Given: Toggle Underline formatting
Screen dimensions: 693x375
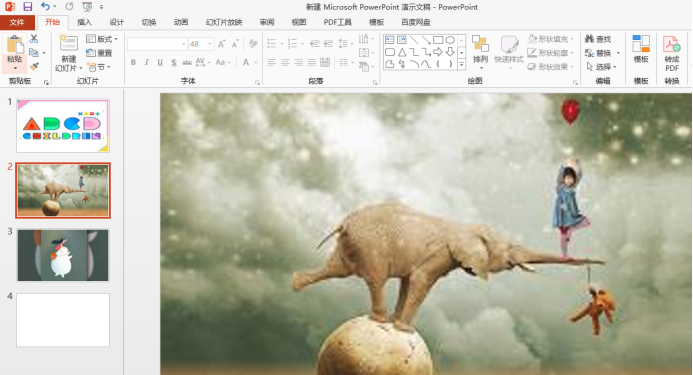Looking at the screenshot, I should click(160, 62).
